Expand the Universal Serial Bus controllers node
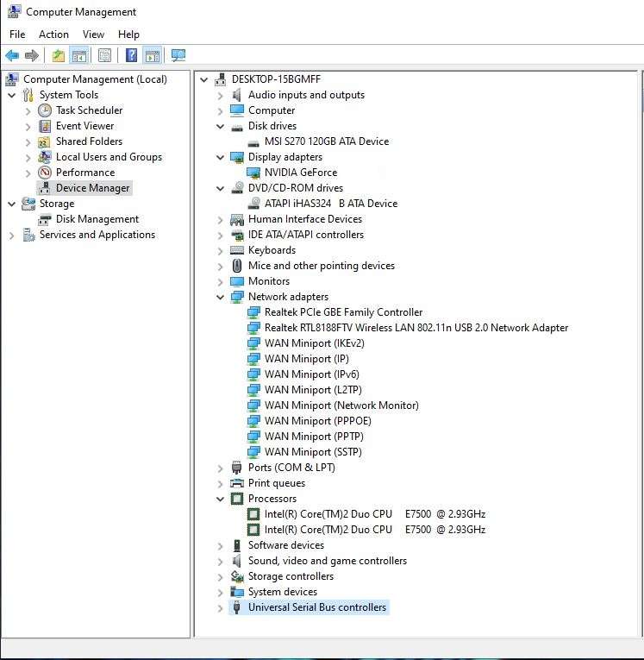Image resolution: width=644 pixels, height=660 pixels. 221,607
